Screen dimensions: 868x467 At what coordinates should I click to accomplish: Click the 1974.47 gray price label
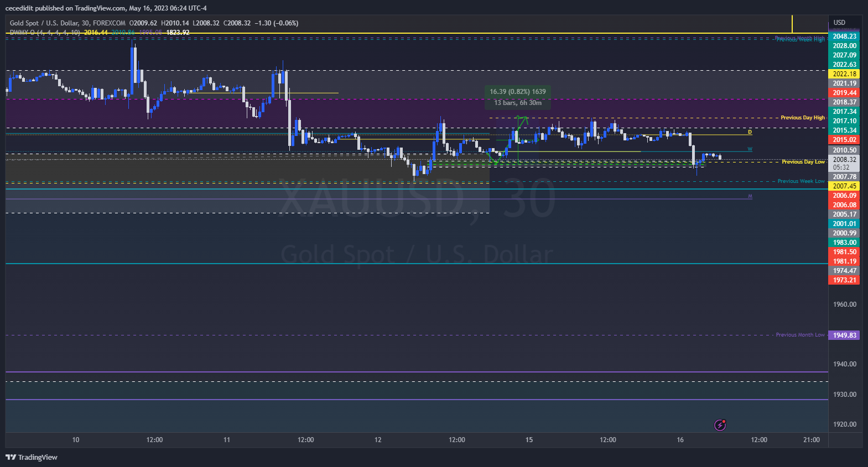844,271
